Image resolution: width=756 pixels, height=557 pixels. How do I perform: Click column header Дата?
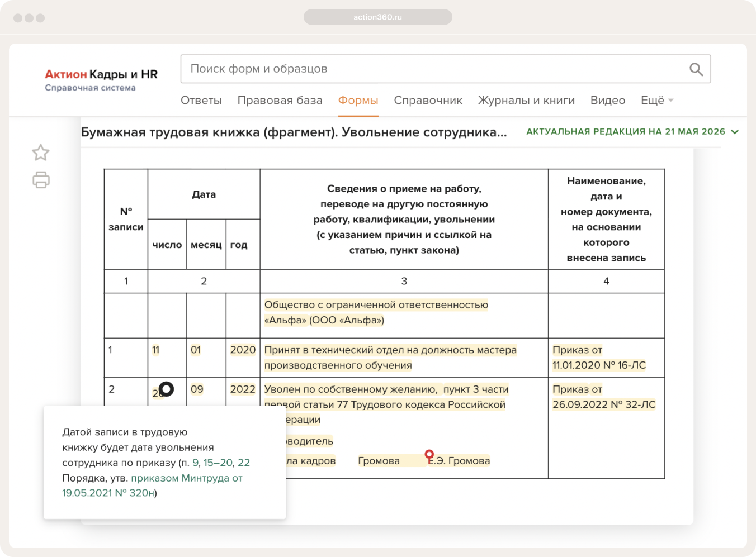pos(204,194)
